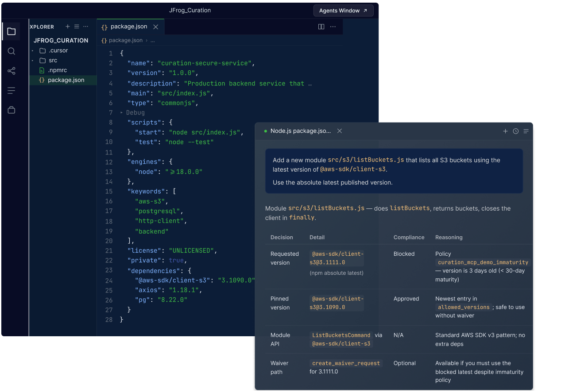The width and height of the screenshot is (588, 392).
Task: Open the Explorer files icon in activity bar
Action: tap(12, 31)
